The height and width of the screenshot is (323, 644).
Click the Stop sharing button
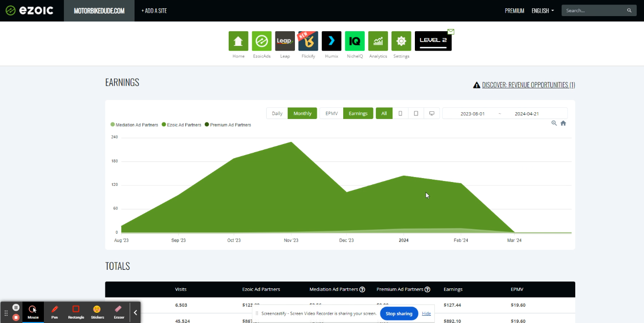(399, 313)
